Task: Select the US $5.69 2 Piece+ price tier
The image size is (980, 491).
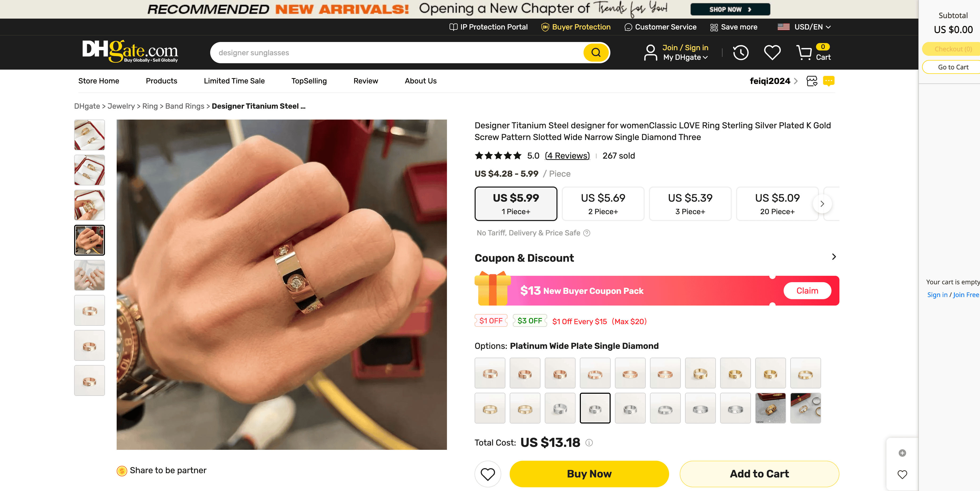Action: pos(603,204)
